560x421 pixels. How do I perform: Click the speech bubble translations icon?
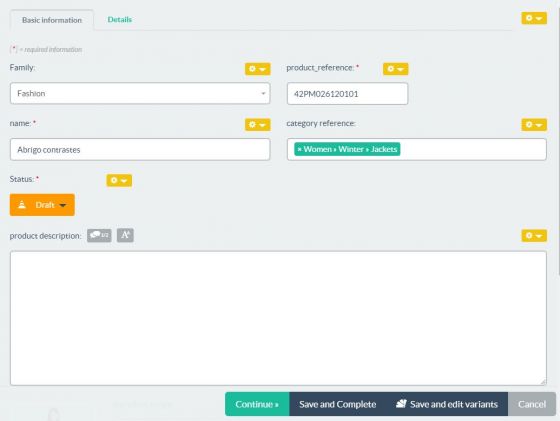click(99, 235)
